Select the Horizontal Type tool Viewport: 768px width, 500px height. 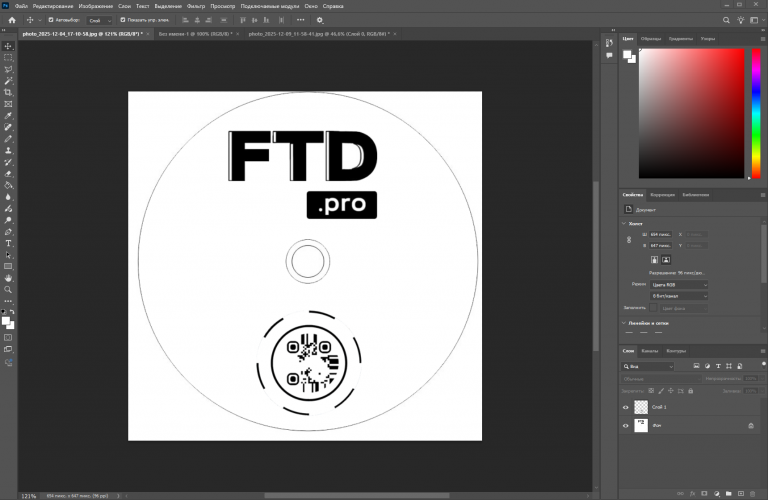tap(8, 243)
